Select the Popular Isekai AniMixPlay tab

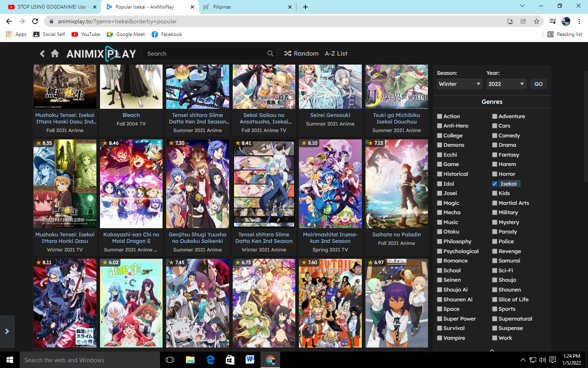coord(150,7)
